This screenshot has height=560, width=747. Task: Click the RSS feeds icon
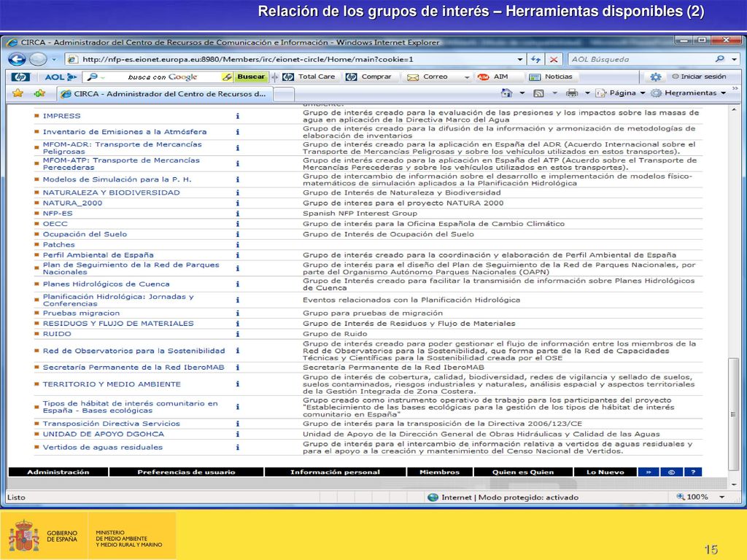coord(538,93)
